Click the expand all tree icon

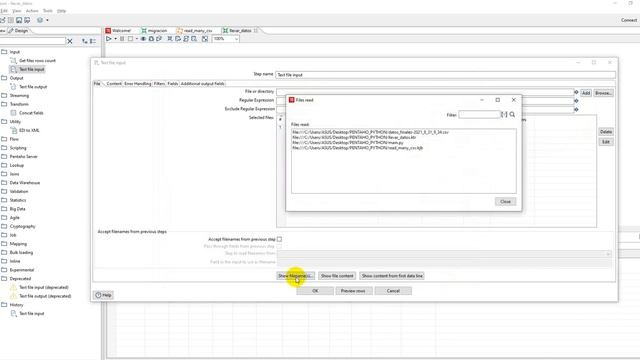point(84,41)
